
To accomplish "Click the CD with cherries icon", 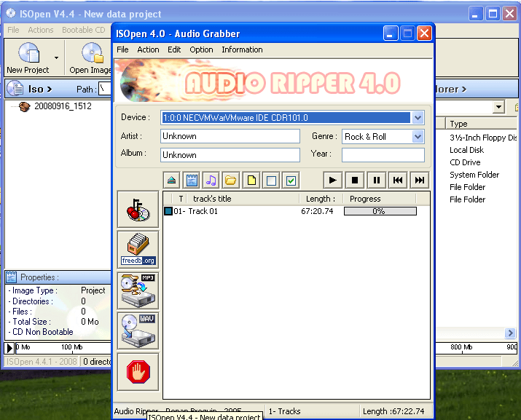I will click(x=138, y=210).
